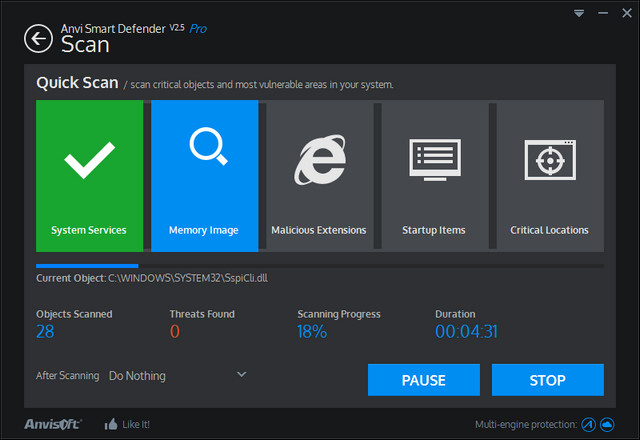Open the After Scanning Do Nothing dropdown
The height and width of the screenshot is (440, 640).
click(178, 376)
